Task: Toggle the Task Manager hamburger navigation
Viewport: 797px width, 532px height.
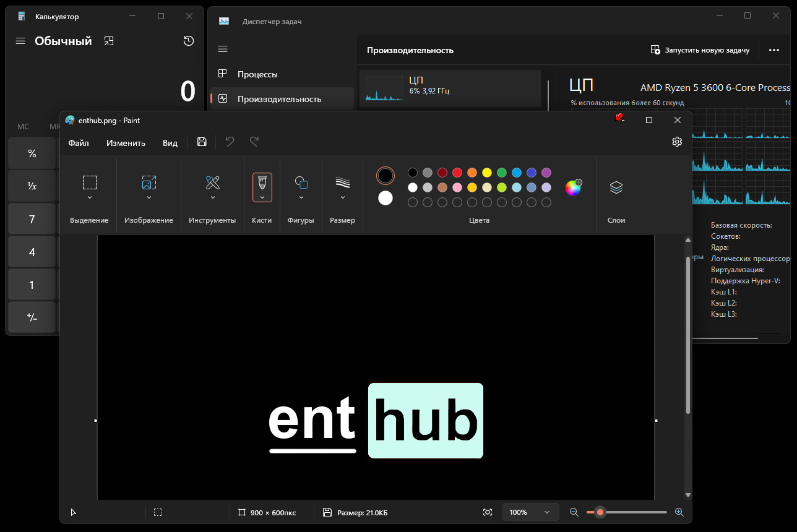Action: tap(223, 49)
